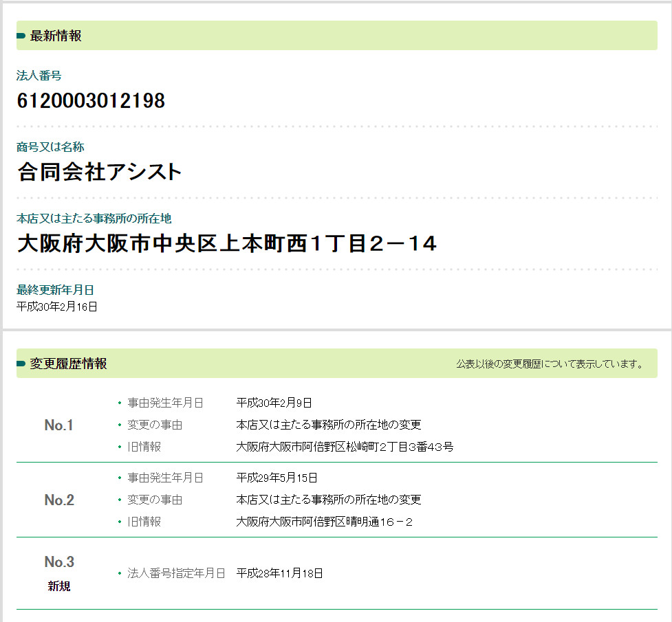Select corporate number 6120003012198
The height and width of the screenshot is (622, 672).
point(91,101)
